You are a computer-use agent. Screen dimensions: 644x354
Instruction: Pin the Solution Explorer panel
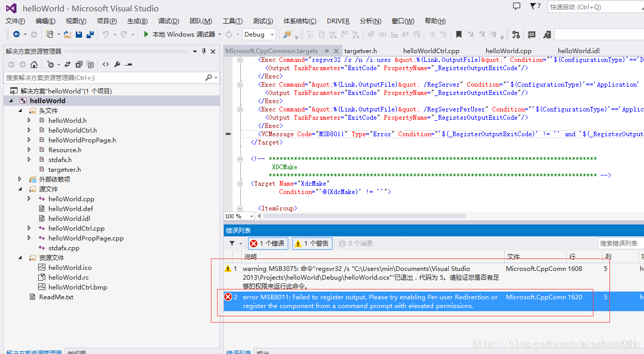[204, 51]
